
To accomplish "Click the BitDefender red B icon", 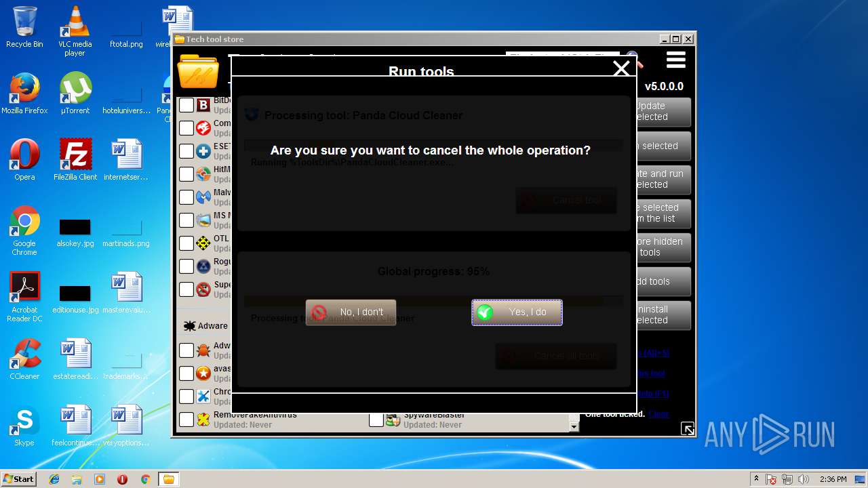I will click(x=203, y=105).
